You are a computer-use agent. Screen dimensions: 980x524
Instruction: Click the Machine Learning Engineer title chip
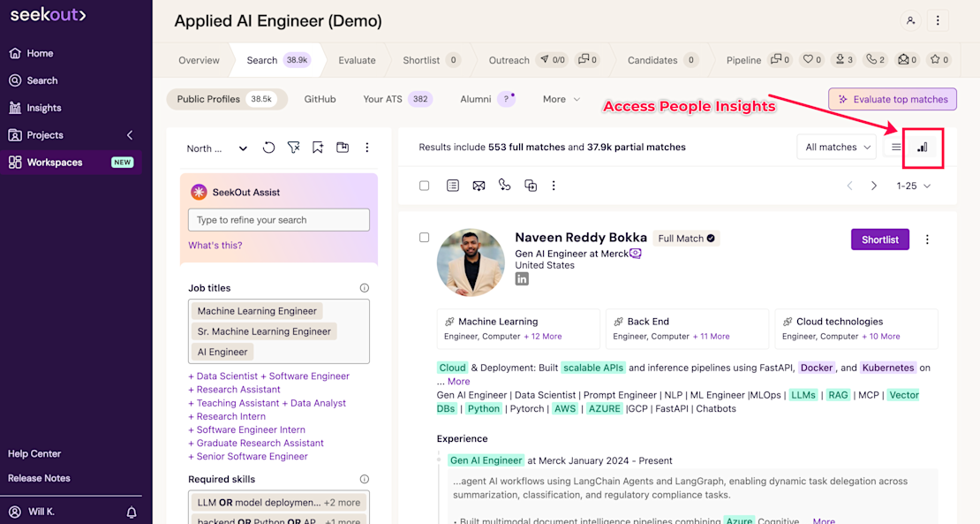(257, 311)
